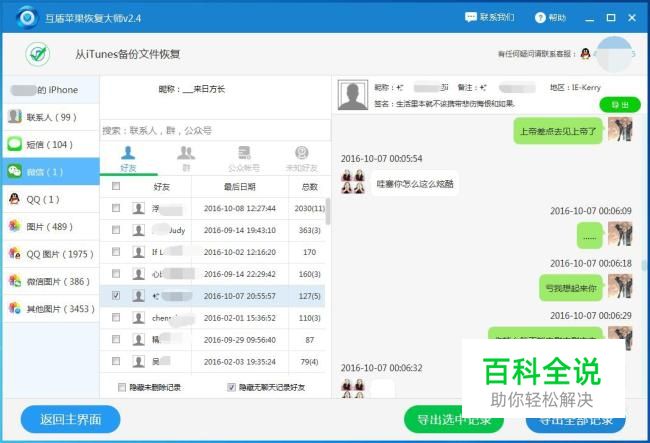This screenshot has width=650, height=443.
Task: Click 返回主界面 button
Action: pyautogui.click(x=70, y=419)
